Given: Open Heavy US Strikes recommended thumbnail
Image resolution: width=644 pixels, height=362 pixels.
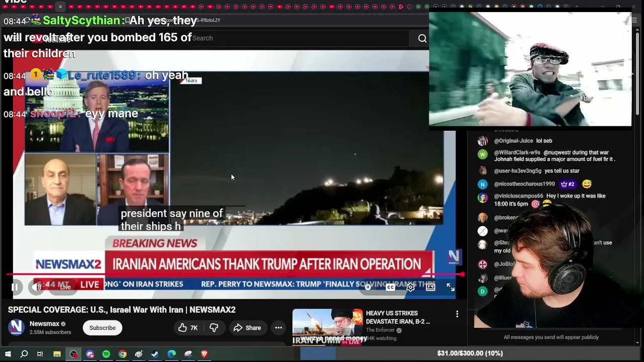Looking at the screenshot, I should click(x=328, y=327).
